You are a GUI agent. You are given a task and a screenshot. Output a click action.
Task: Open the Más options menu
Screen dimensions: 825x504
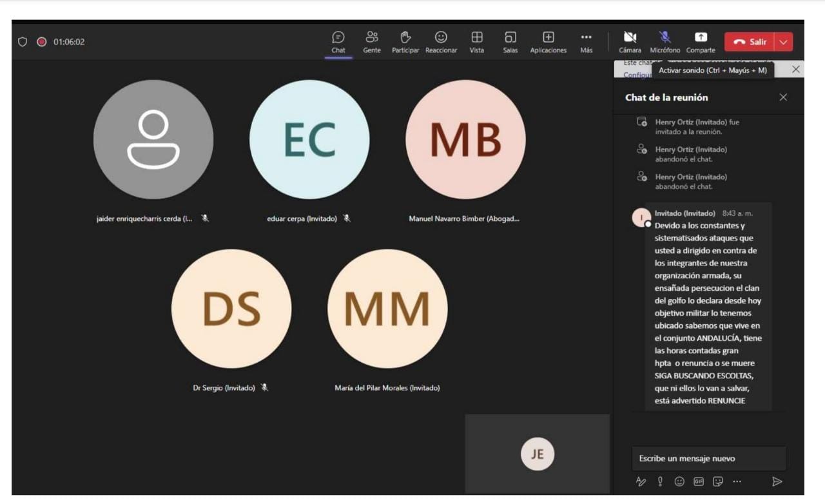586,42
